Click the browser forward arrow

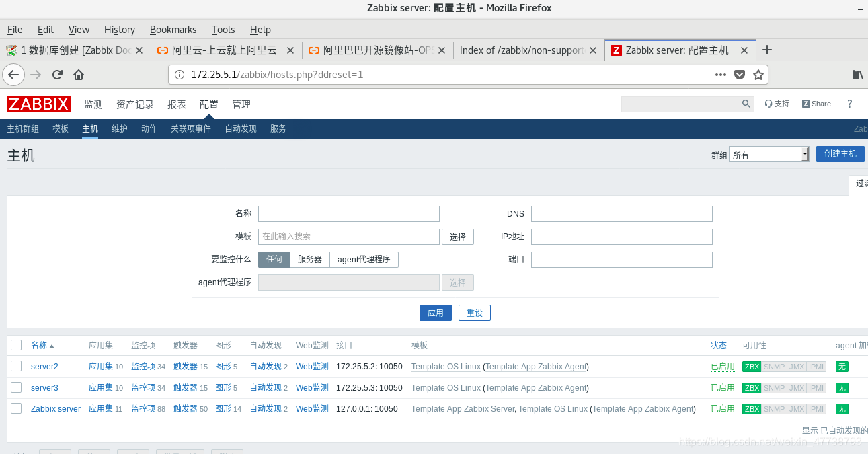pyautogui.click(x=36, y=75)
